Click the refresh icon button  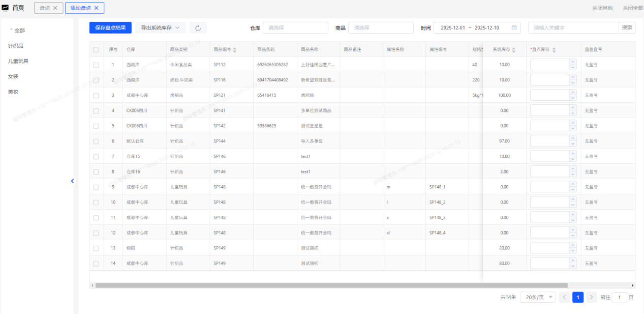click(x=198, y=28)
